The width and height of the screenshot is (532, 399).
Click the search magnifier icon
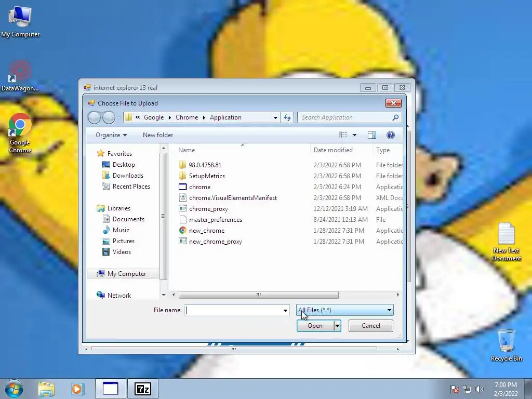pos(395,117)
